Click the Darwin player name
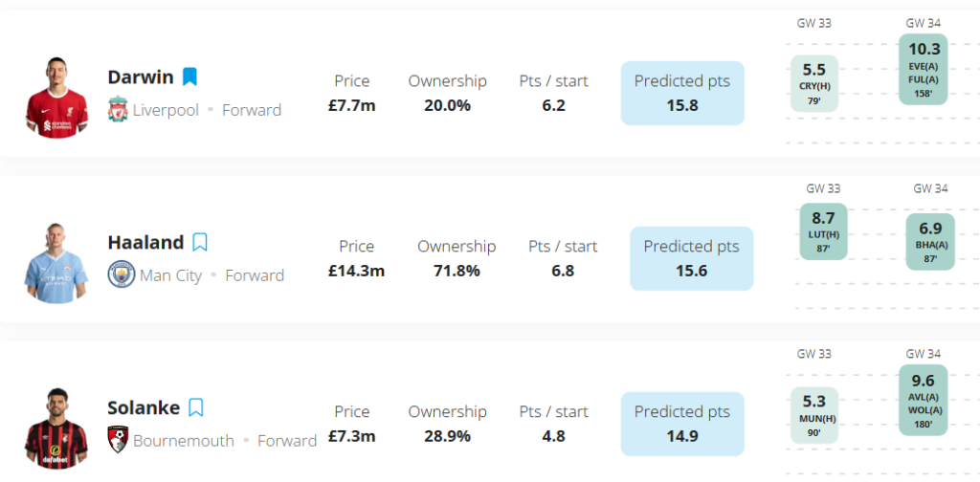Viewport: 980px width, 482px height. pos(141,77)
